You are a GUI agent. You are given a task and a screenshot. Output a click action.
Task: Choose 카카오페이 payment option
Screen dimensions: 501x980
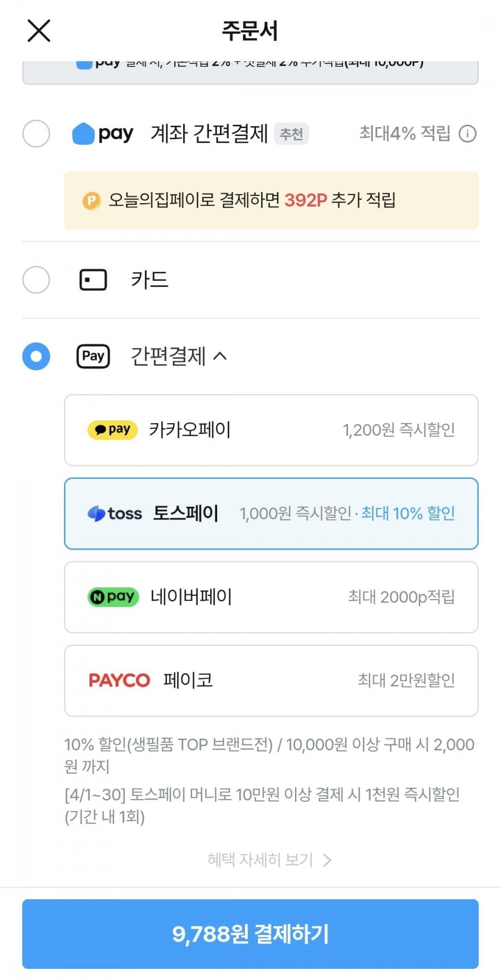click(x=271, y=430)
